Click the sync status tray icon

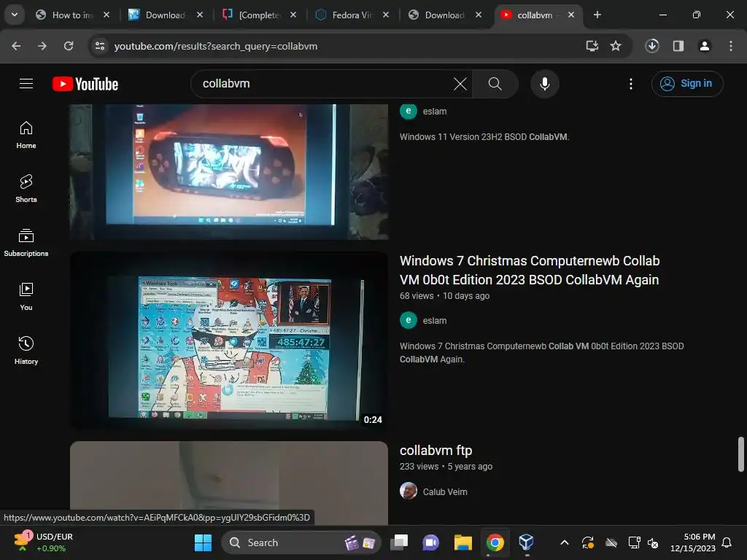pos(588,542)
